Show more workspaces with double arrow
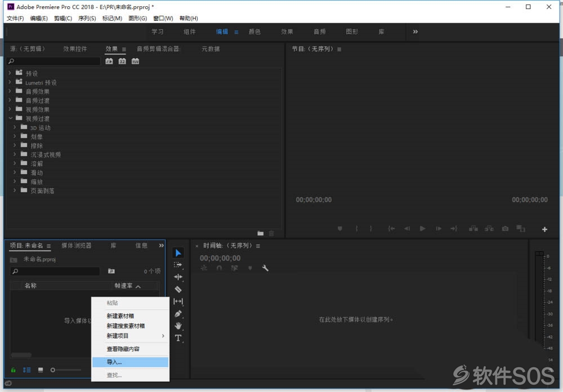 (415, 32)
